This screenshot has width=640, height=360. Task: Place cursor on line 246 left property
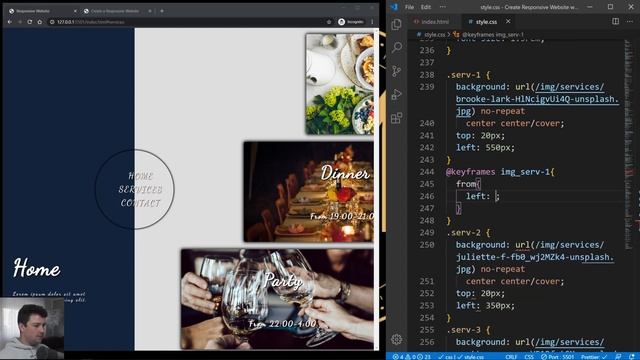click(478, 196)
